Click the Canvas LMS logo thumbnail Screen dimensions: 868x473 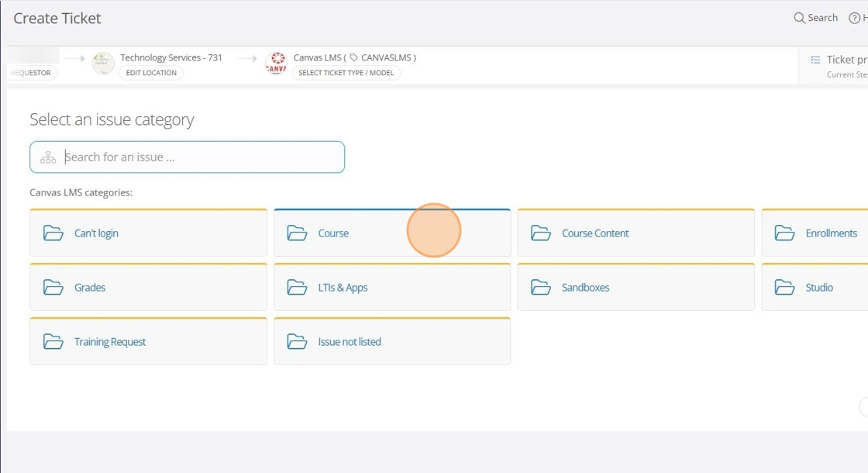(x=276, y=64)
